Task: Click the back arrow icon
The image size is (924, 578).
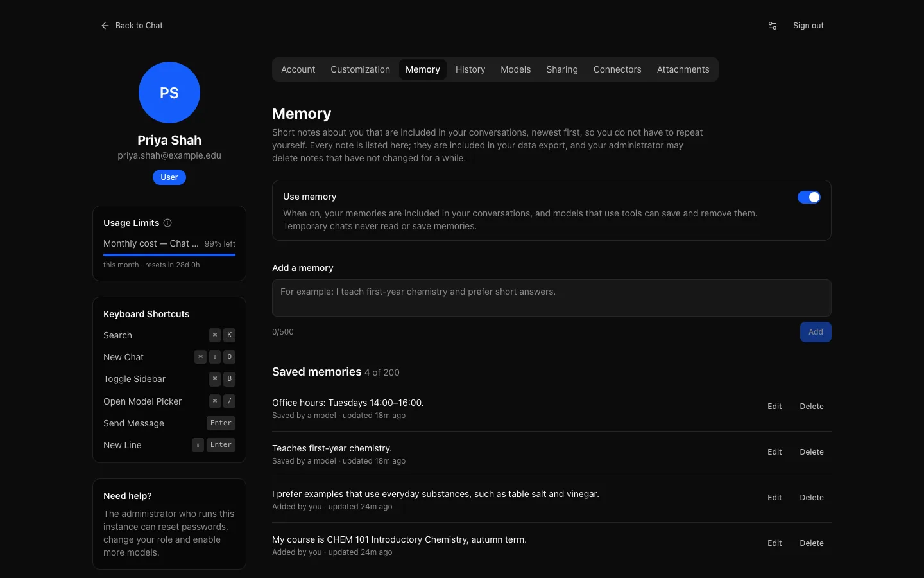Action: 105,26
